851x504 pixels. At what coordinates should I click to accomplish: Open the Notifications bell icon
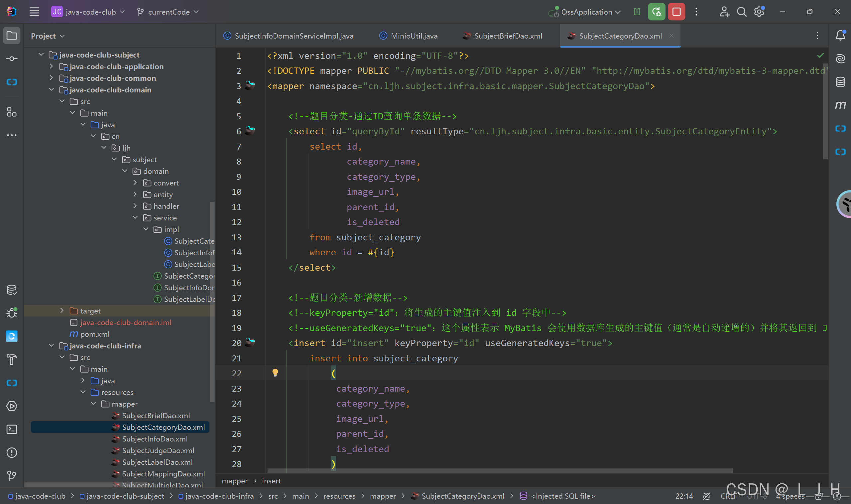tap(840, 35)
